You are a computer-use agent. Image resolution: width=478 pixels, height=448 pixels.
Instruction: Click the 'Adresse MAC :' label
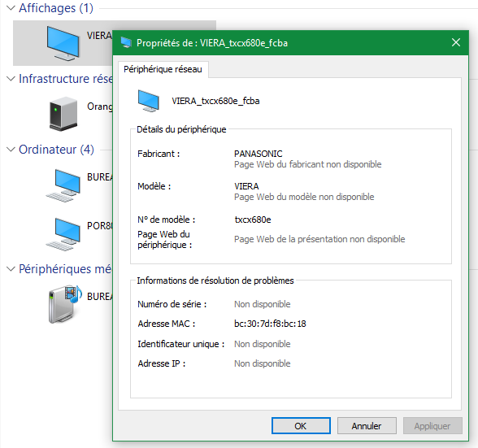click(167, 324)
